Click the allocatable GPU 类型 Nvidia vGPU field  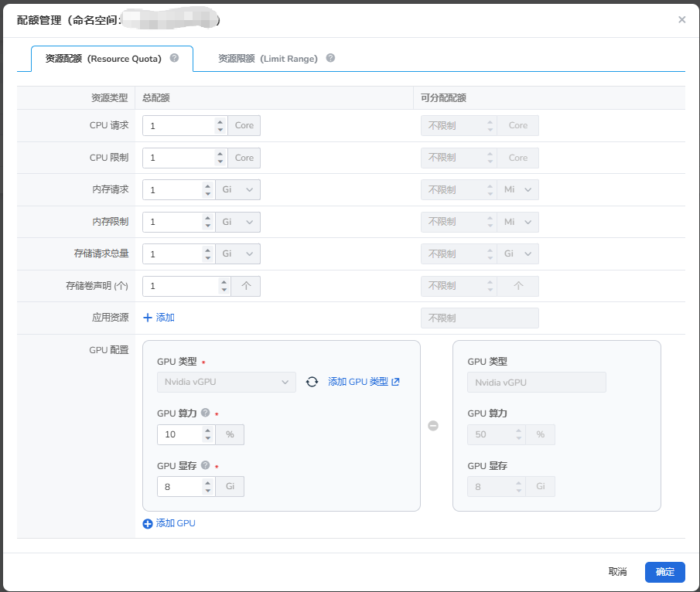537,383
